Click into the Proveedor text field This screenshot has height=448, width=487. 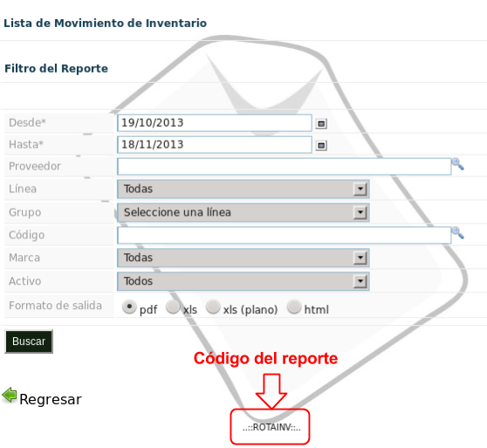coord(285,167)
